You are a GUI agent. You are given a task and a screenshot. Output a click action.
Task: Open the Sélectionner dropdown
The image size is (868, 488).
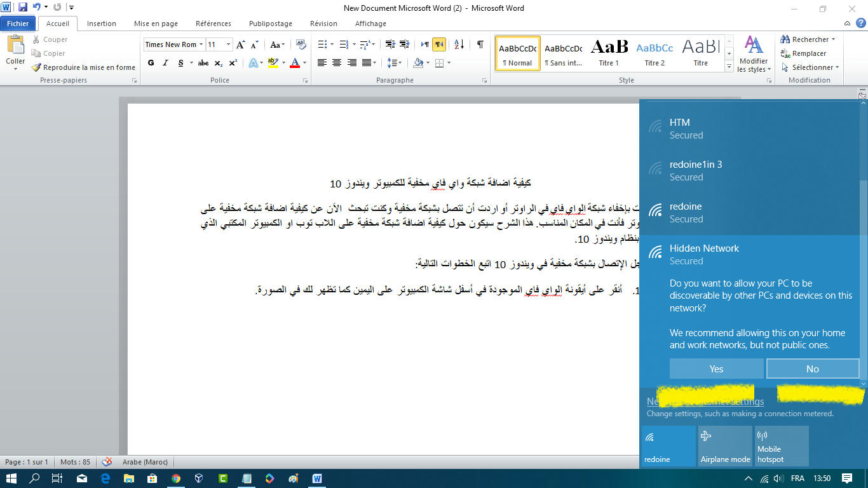pyautogui.click(x=810, y=67)
